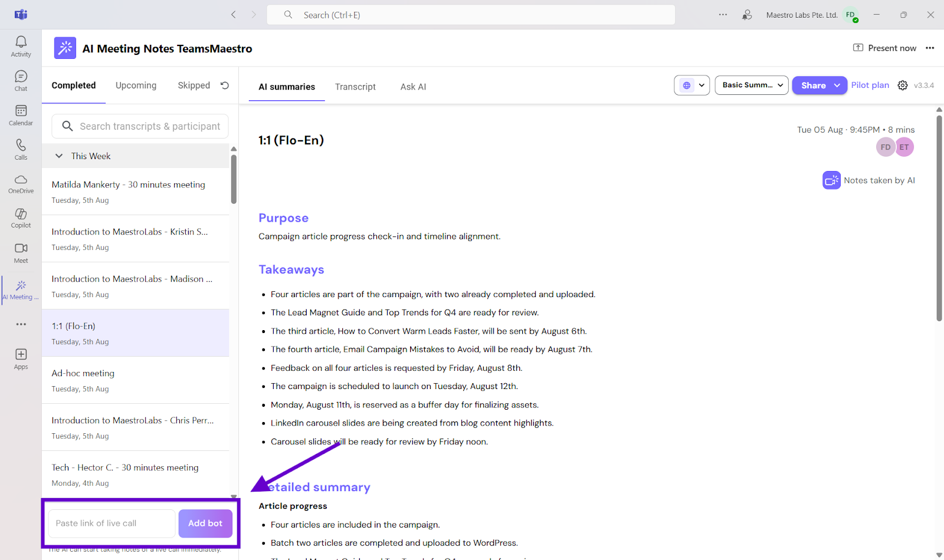Switch to the Upcoming tab

click(136, 85)
